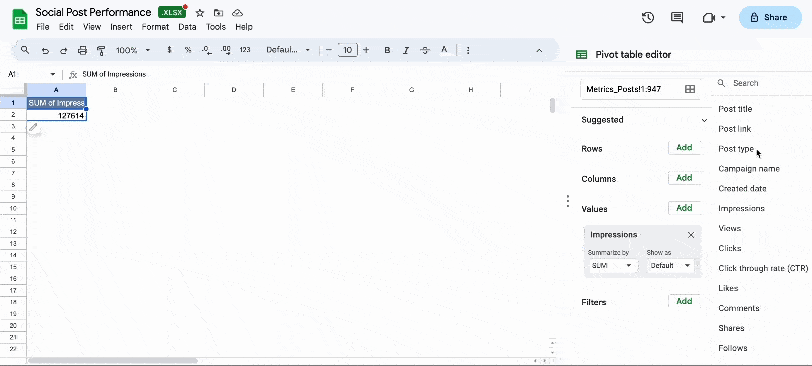Undo the last action
Image resolution: width=812 pixels, height=366 pixels.
coord(45,50)
